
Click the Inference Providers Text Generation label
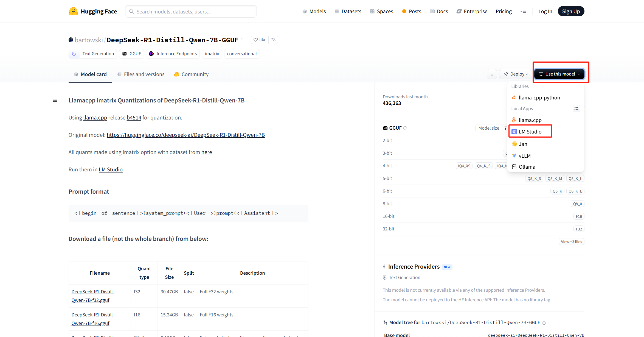(x=402, y=278)
